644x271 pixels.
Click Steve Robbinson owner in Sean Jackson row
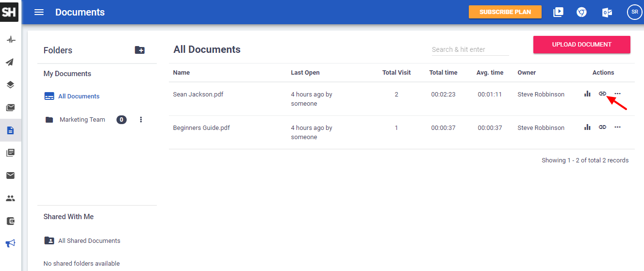click(x=541, y=95)
